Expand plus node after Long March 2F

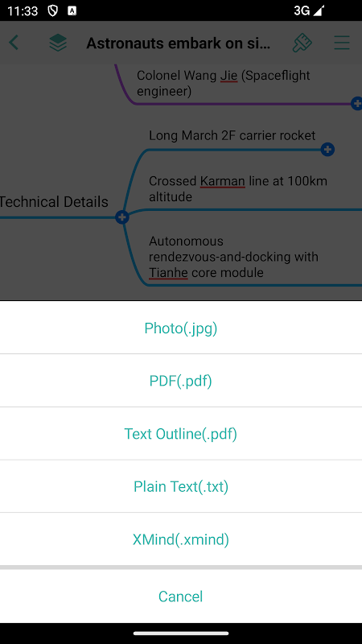(x=327, y=150)
